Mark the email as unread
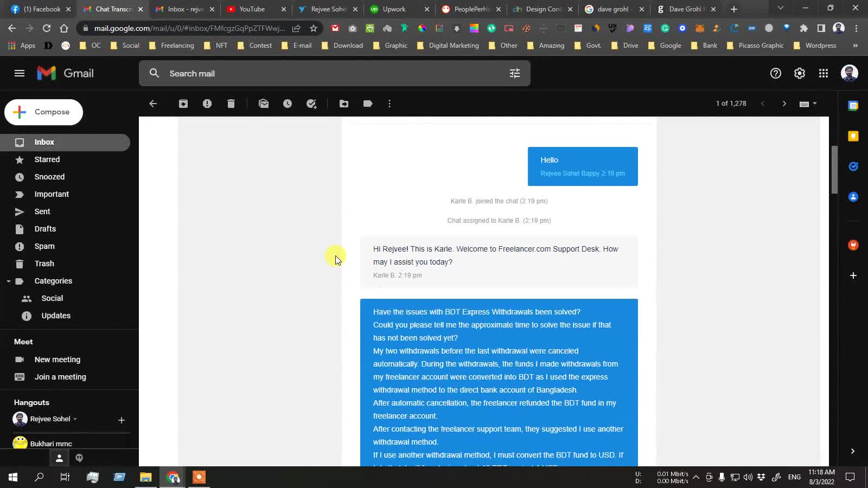Image resolution: width=868 pixels, height=488 pixels. coord(264,104)
